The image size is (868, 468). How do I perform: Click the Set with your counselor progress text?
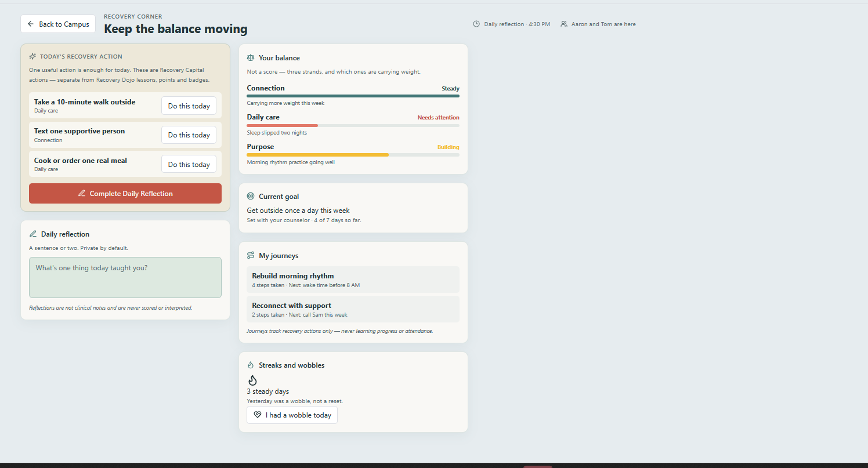[x=304, y=220]
